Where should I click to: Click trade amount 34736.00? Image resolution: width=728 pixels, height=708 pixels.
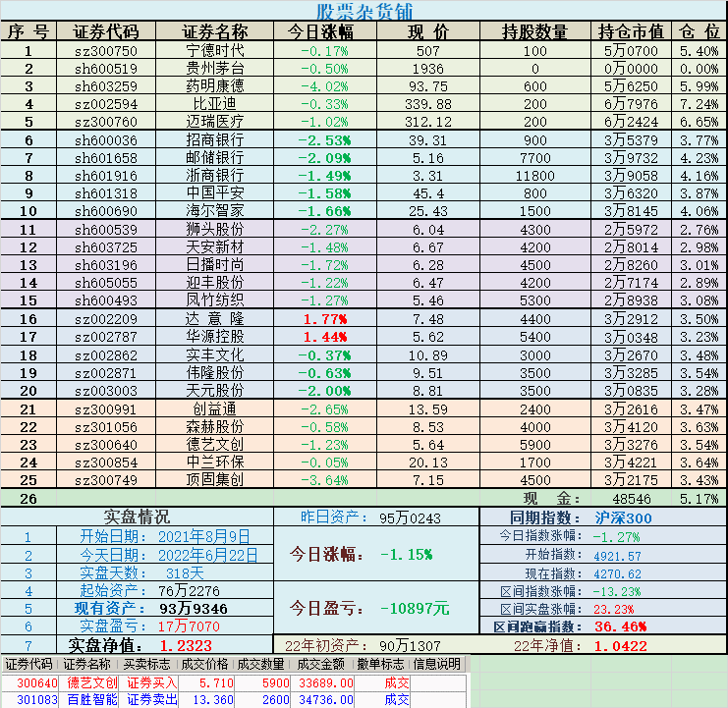click(x=326, y=699)
